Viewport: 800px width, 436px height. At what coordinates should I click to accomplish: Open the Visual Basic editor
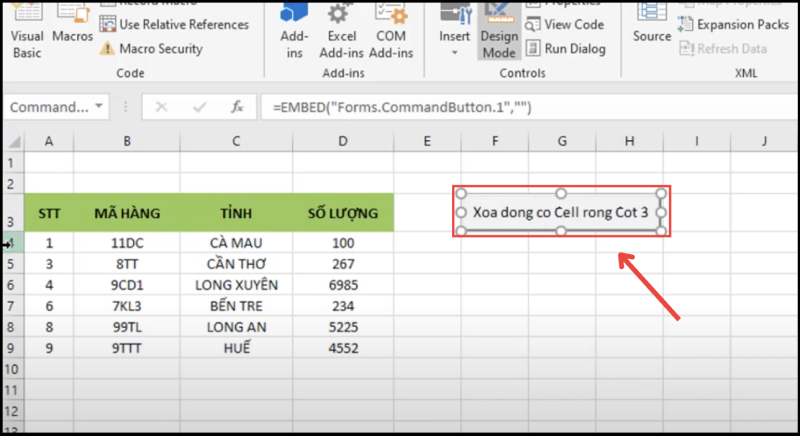pyautogui.click(x=27, y=32)
